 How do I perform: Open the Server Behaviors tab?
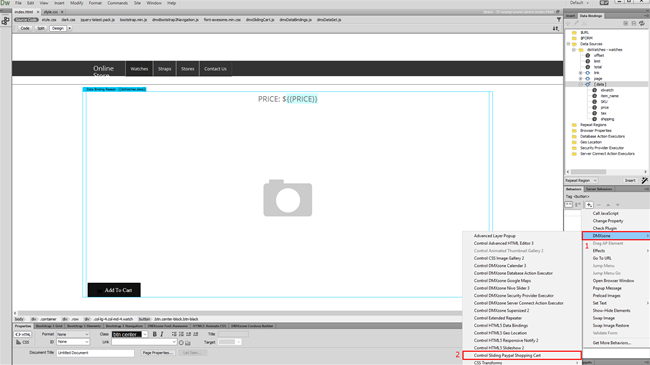(599, 189)
